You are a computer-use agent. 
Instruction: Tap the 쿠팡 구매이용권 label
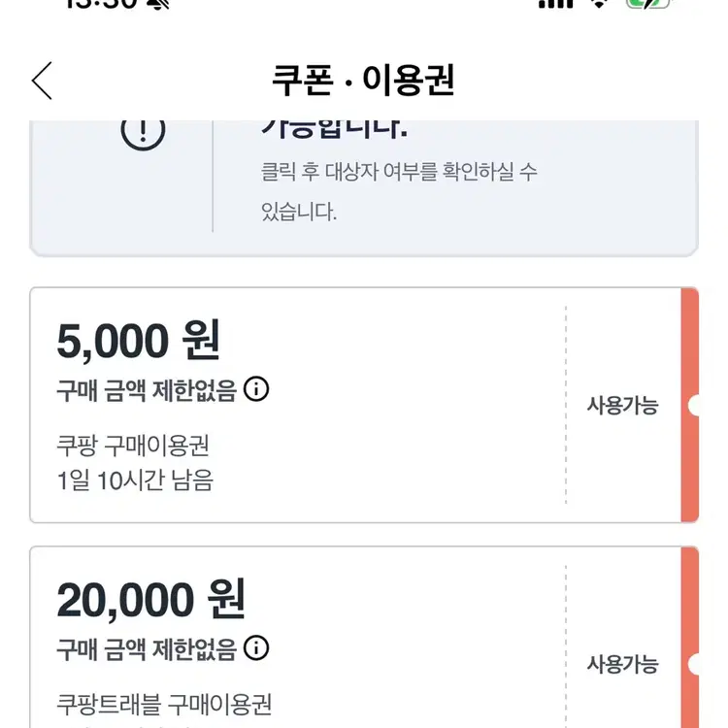tap(133, 446)
